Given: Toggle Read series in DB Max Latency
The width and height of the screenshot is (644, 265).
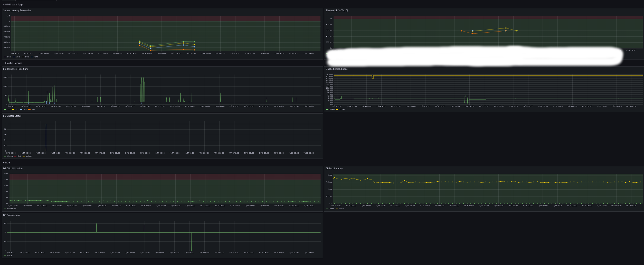Looking at the screenshot, I should [x=332, y=209].
